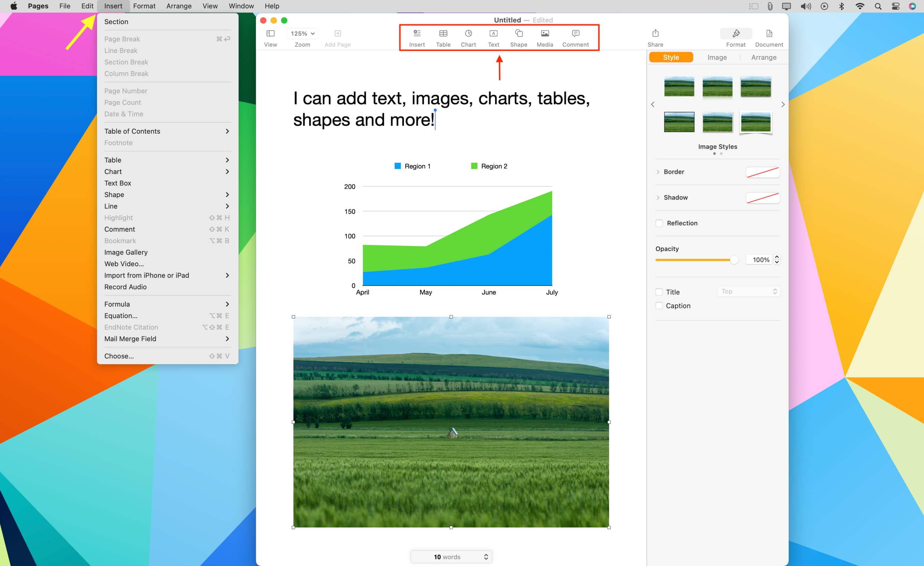This screenshot has width=924, height=566.
Task: Expand the Line submenu
Action: tap(167, 206)
